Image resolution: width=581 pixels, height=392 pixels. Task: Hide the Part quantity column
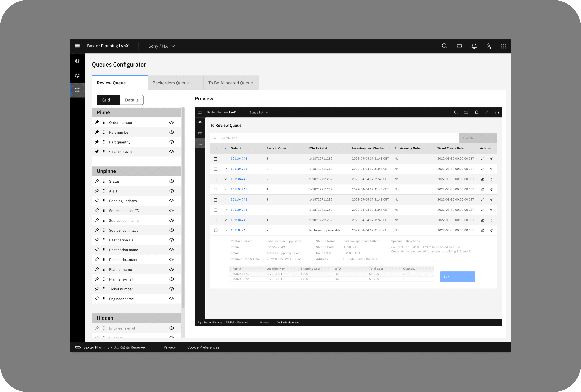(172, 142)
